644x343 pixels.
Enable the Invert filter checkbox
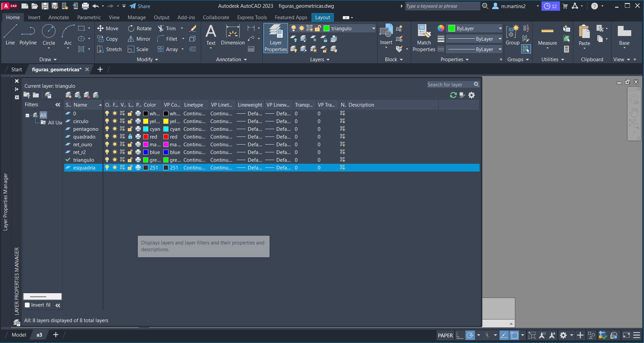(28, 305)
